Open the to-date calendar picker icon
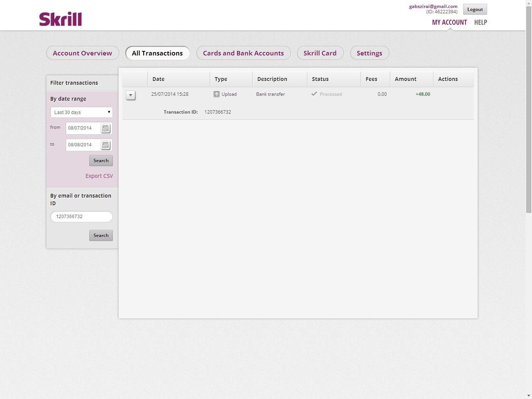 click(x=105, y=145)
